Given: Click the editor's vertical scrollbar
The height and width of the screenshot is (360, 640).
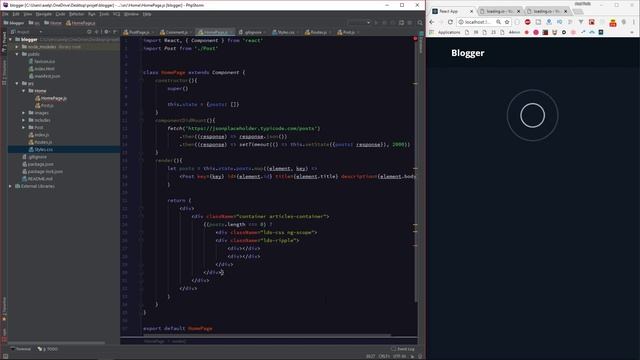Looking at the screenshot, I should coord(416,171).
